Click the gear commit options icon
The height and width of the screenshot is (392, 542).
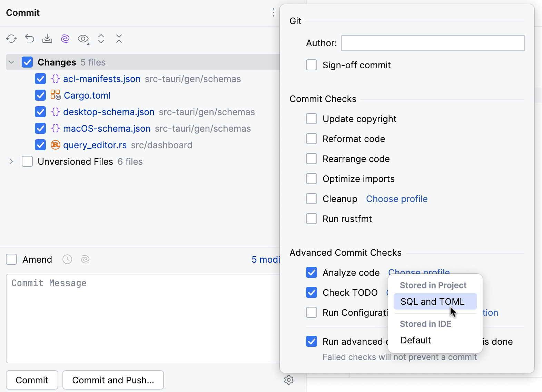(x=289, y=380)
